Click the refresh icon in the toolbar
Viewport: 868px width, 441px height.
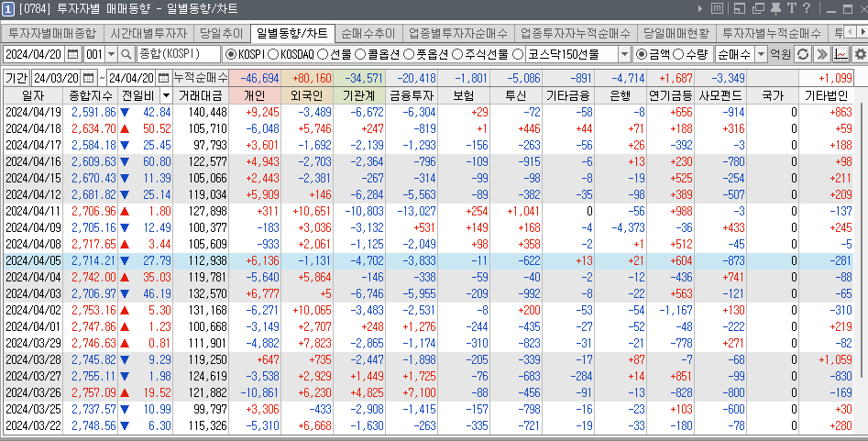click(x=803, y=54)
